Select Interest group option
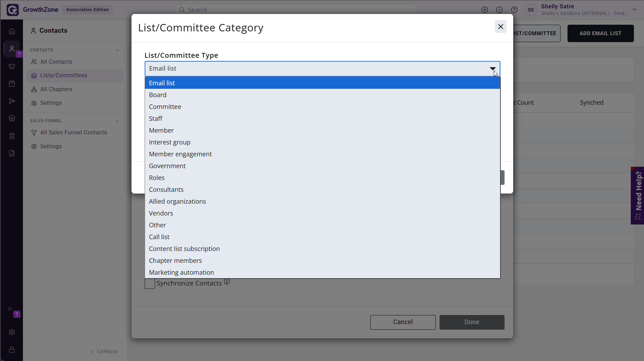The height and width of the screenshot is (361, 644). pyautogui.click(x=323, y=142)
